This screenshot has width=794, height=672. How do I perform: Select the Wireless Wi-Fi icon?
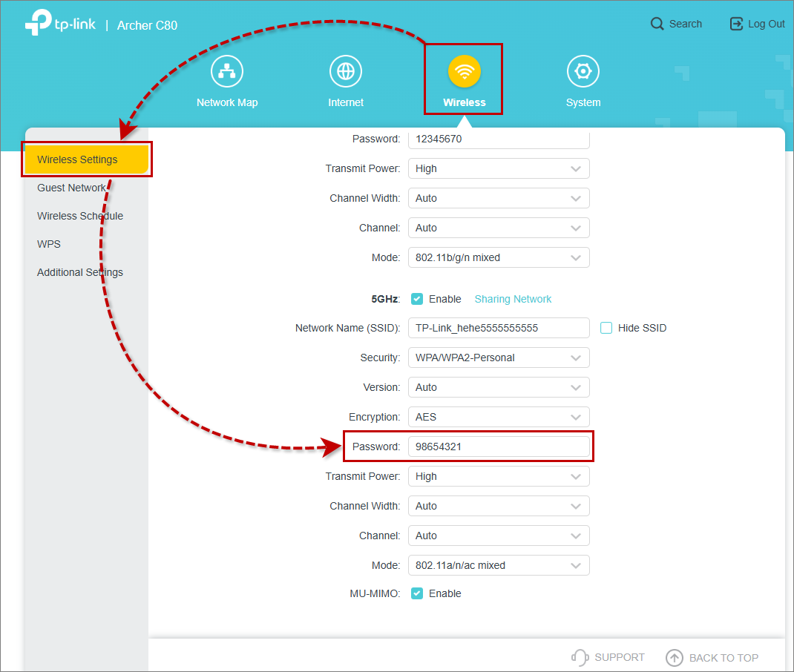click(x=465, y=71)
